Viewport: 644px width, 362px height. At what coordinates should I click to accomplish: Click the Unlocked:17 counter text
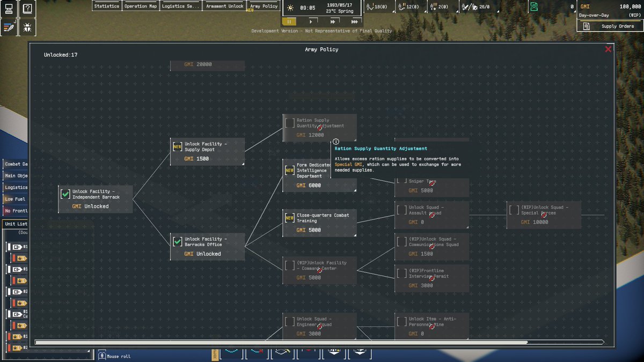[61, 55]
